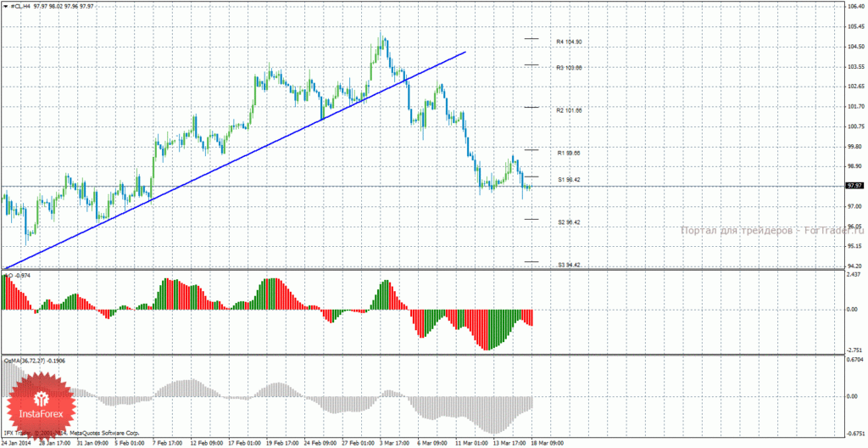868x448 pixels.
Task: Select the S2 support level label
Action: pyautogui.click(x=569, y=222)
